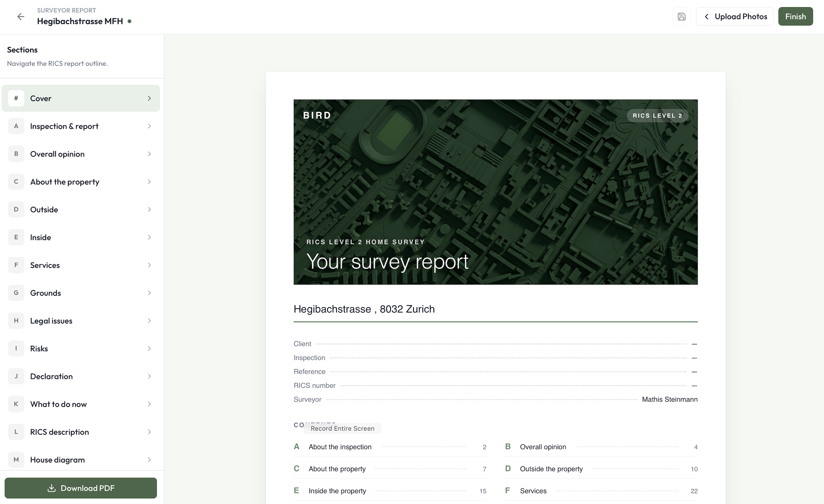This screenshot has width=824, height=504.
Task: Click the cover image of the report
Action: [x=495, y=192]
